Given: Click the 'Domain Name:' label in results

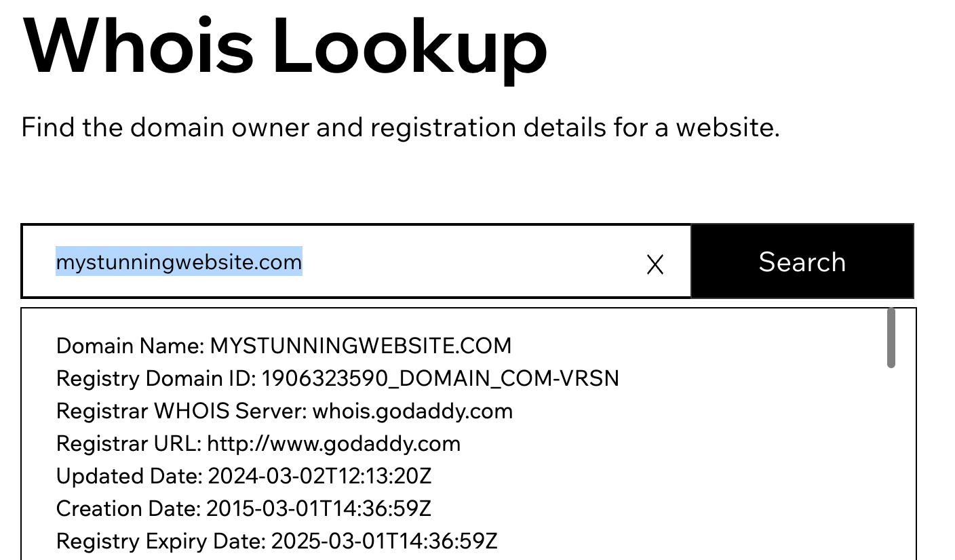Looking at the screenshot, I should 130,346.
